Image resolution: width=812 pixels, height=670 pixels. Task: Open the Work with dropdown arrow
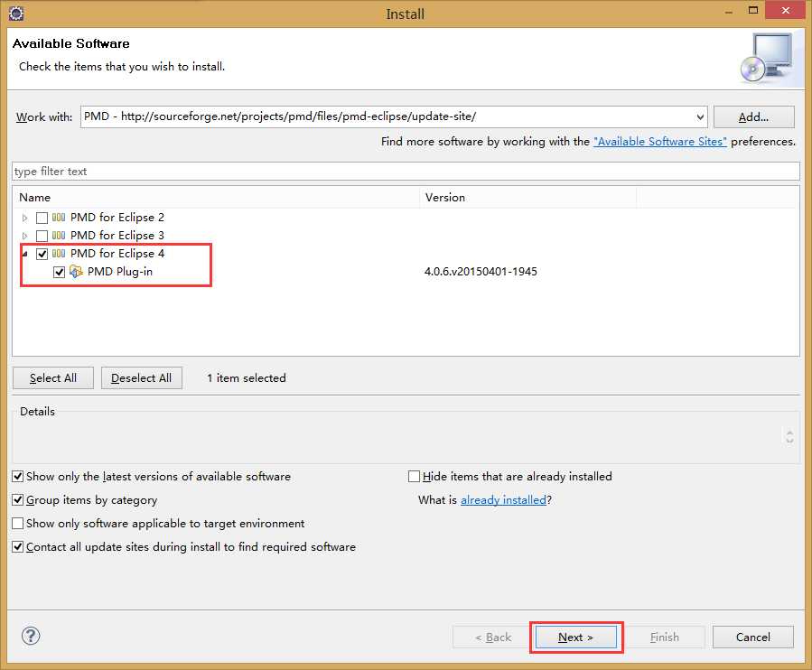pos(700,117)
